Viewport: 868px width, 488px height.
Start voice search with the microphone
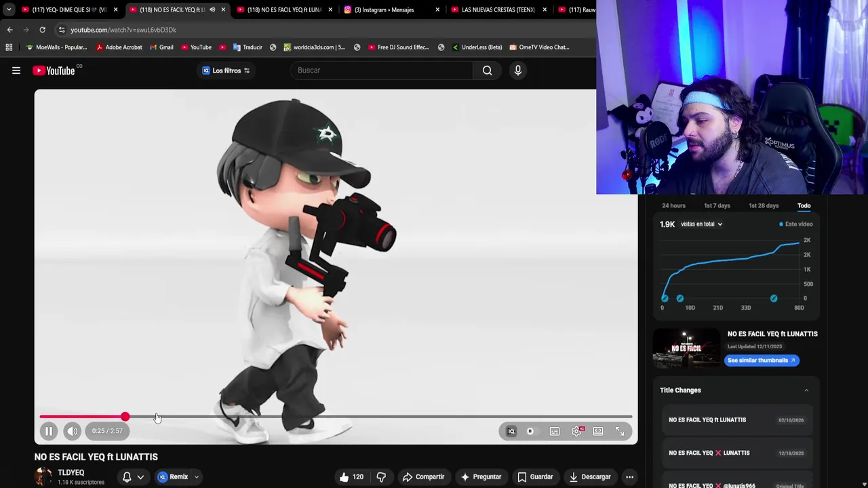(x=517, y=70)
